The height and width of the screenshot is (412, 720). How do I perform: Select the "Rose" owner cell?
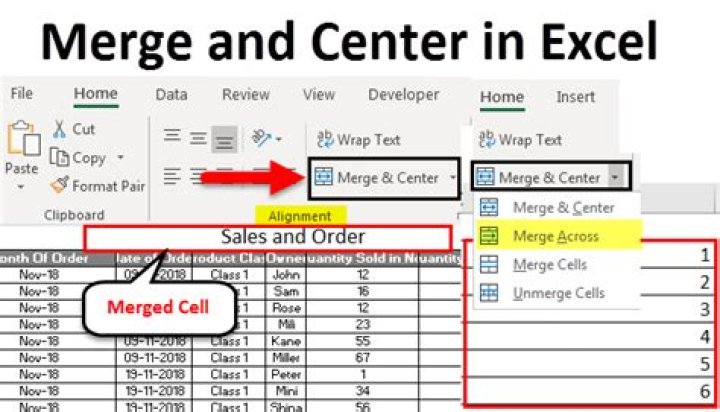click(x=285, y=308)
